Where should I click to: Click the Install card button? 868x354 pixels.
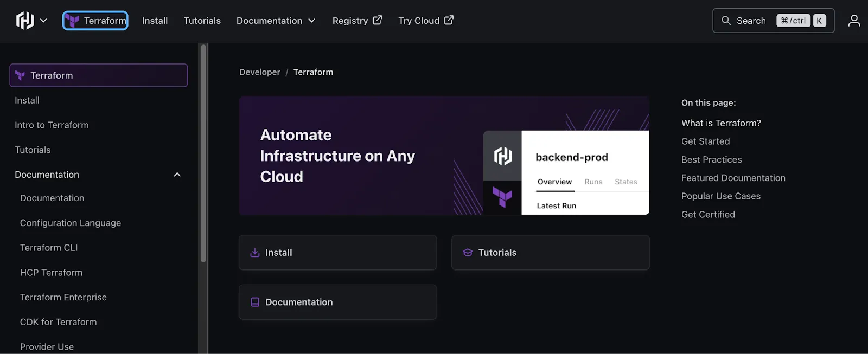[338, 253]
